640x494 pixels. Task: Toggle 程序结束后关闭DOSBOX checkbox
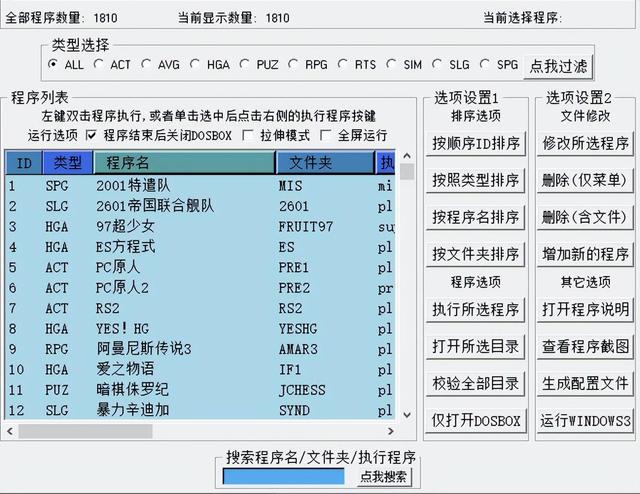(x=92, y=135)
